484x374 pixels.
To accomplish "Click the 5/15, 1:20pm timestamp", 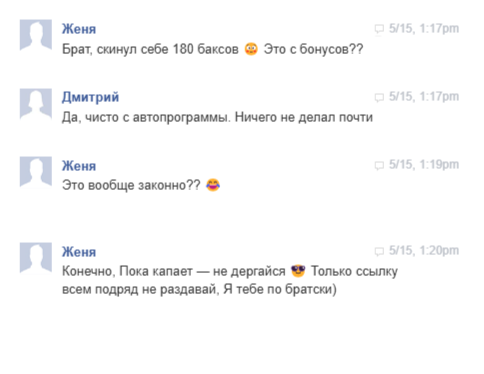I will coord(424,251).
